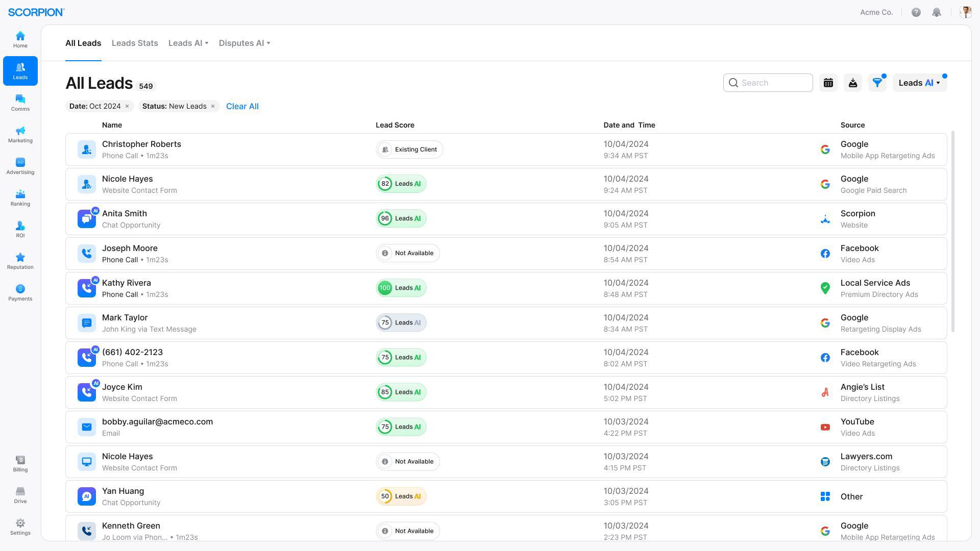The height and width of the screenshot is (551, 980).
Task: Switch to the Leads Stats tab
Action: 135,43
